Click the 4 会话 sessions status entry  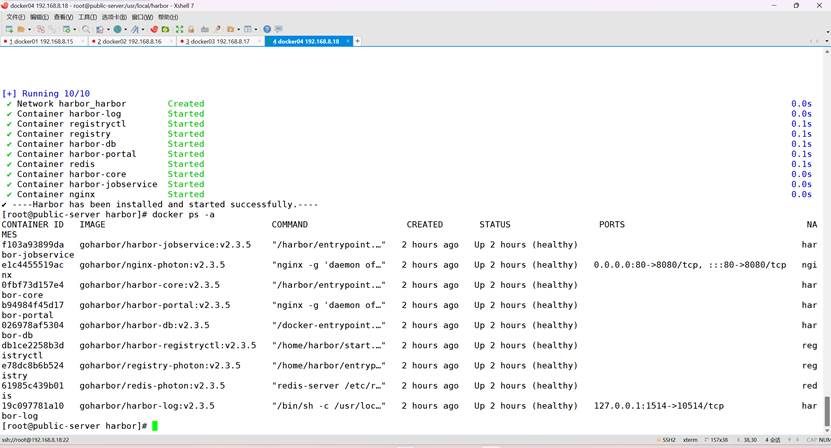click(x=773, y=440)
